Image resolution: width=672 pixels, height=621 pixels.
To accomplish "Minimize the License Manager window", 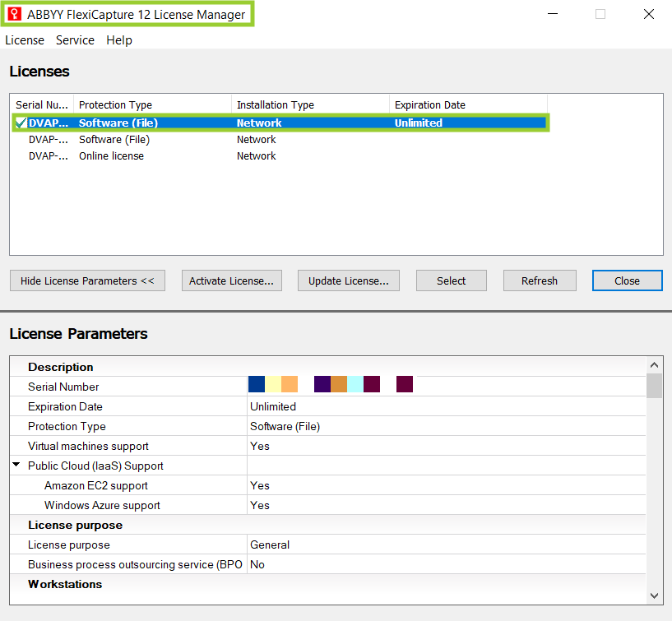I will pos(553,14).
